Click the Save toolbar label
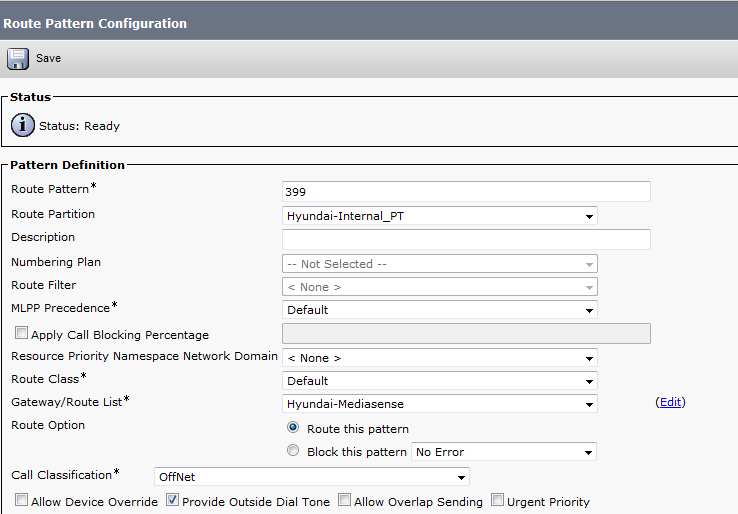Image resolution: width=738 pixels, height=514 pixels. pyautogui.click(x=48, y=58)
